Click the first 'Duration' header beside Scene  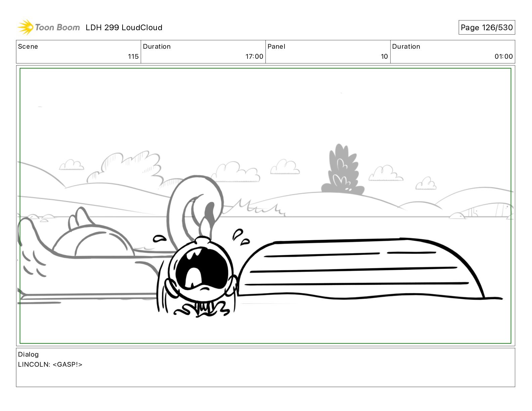point(157,46)
